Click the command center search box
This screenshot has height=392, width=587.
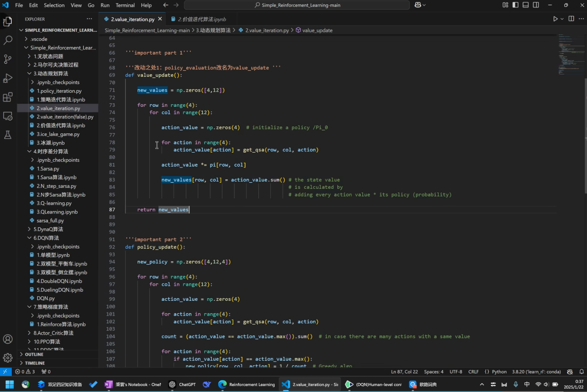297,5
